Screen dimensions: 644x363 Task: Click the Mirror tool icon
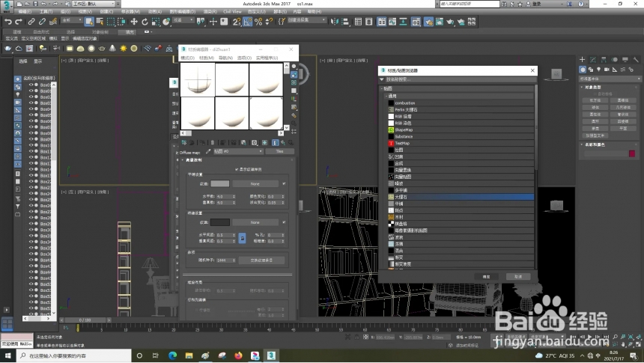pos(334,22)
